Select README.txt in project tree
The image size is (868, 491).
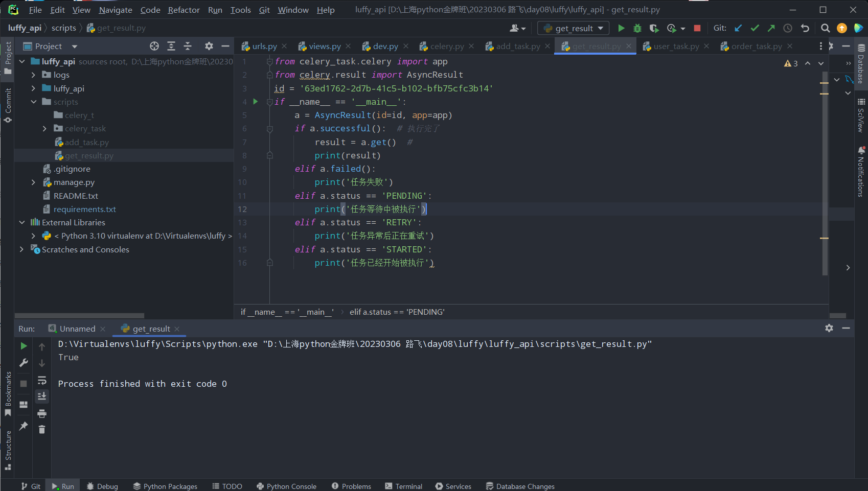tap(76, 196)
